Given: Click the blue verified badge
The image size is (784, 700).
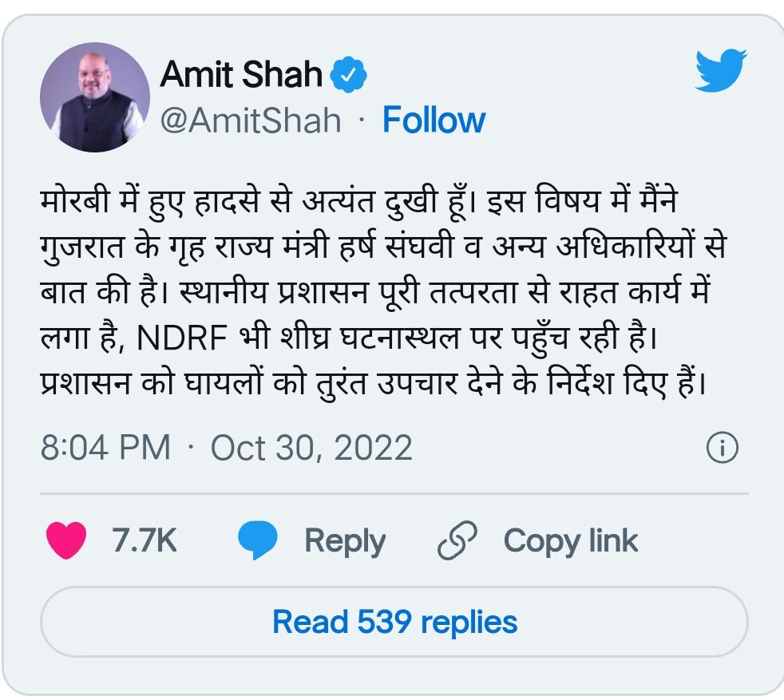Looking at the screenshot, I should coord(349,75).
